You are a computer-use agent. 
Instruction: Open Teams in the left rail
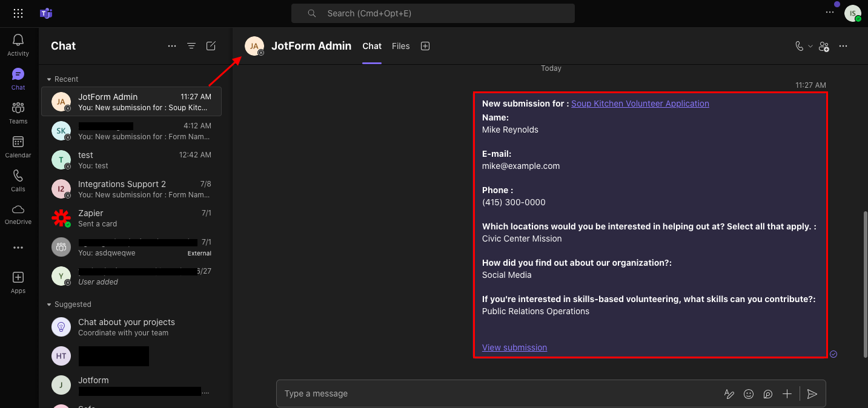[x=18, y=113]
